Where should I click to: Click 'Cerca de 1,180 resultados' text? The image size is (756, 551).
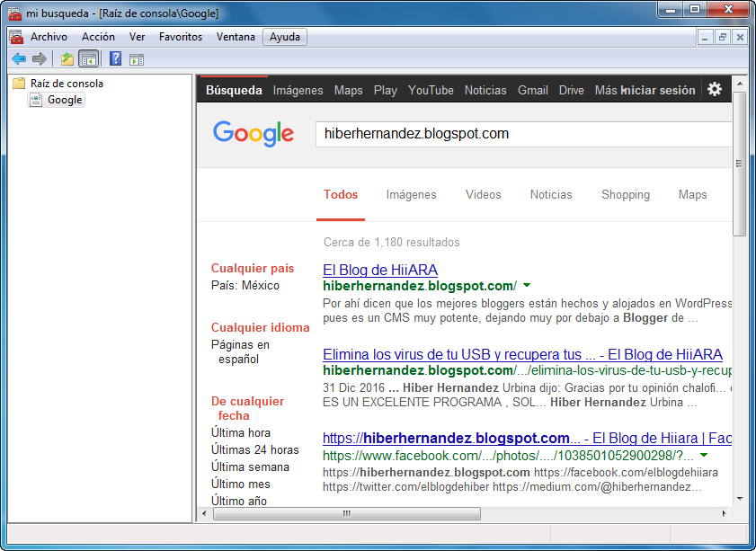click(x=392, y=242)
